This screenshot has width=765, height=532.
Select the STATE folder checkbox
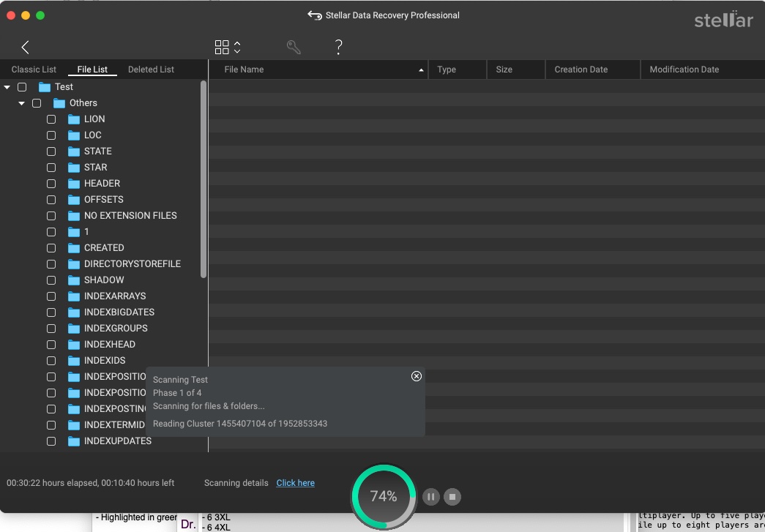click(51, 151)
